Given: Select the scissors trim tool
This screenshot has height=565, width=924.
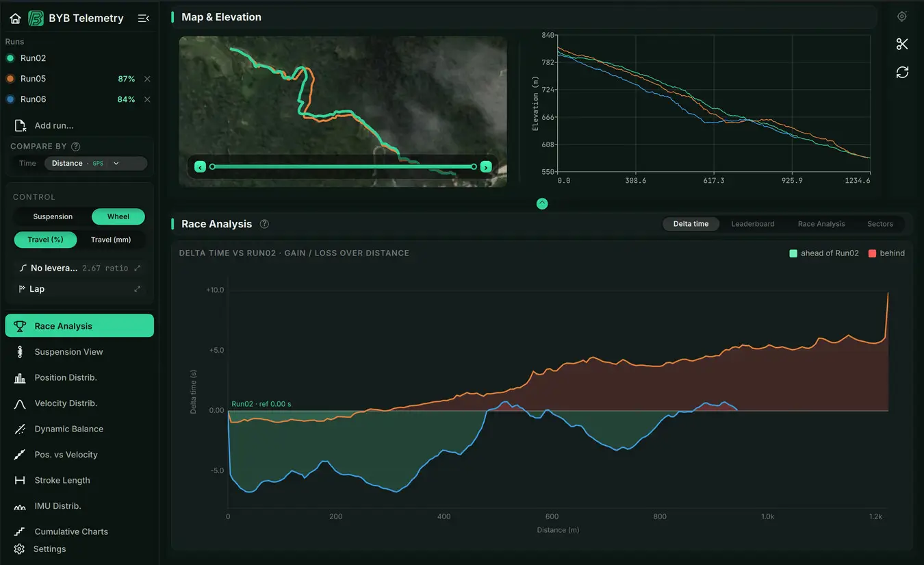Looking at the screenshot, I should [902, 45].
